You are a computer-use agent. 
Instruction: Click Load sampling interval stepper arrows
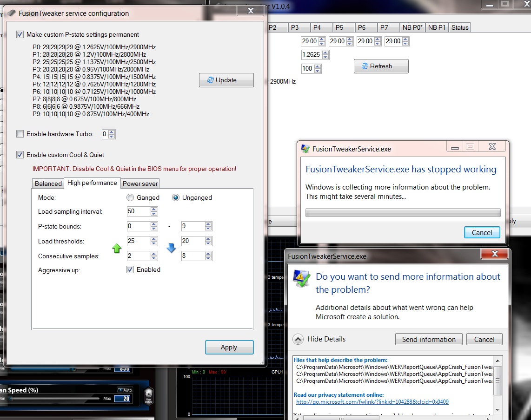coord(154,211)
